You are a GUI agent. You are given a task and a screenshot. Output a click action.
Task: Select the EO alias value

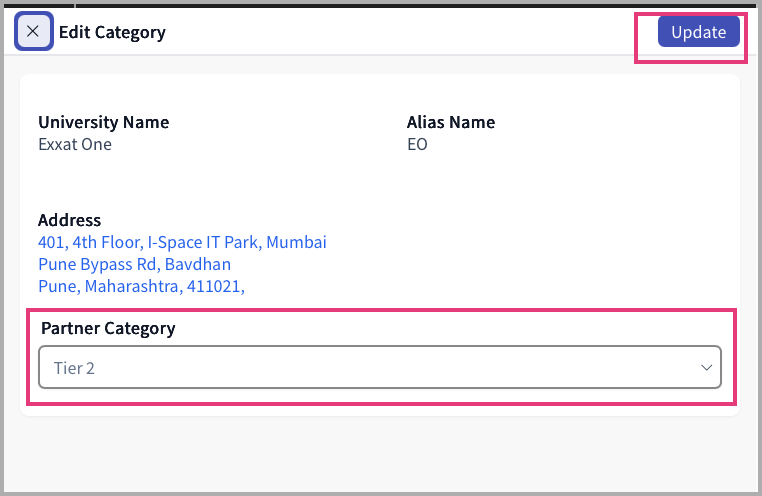point(417,144)
